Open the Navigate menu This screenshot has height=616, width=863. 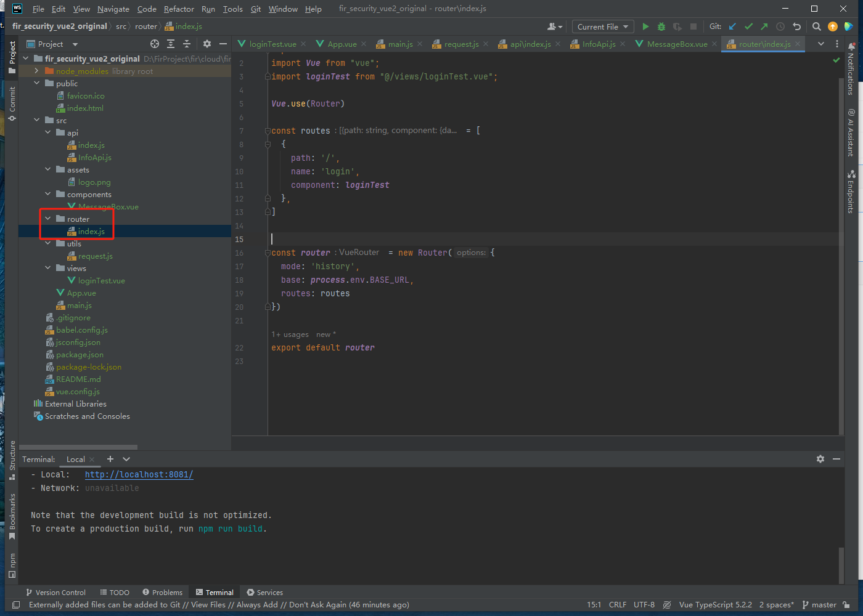coord(113,9)
